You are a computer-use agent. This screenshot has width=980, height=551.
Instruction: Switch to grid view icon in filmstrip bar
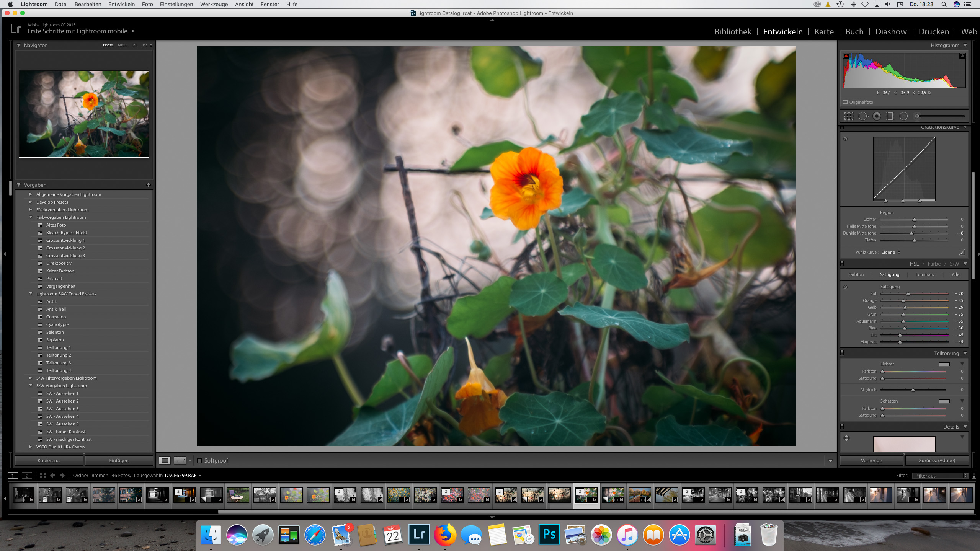click(x=43, y=476)
